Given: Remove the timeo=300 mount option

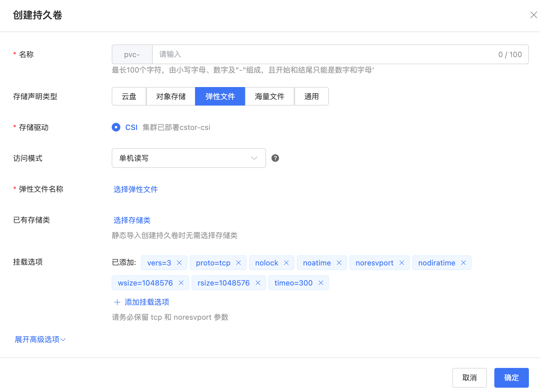Looking at the screenshot, I should 321,283.
